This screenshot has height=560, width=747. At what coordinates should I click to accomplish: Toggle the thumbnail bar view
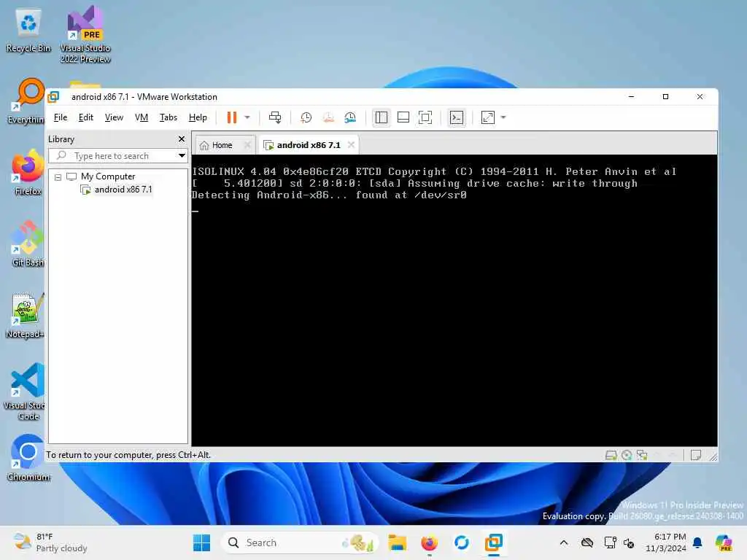tap(403, 117)
